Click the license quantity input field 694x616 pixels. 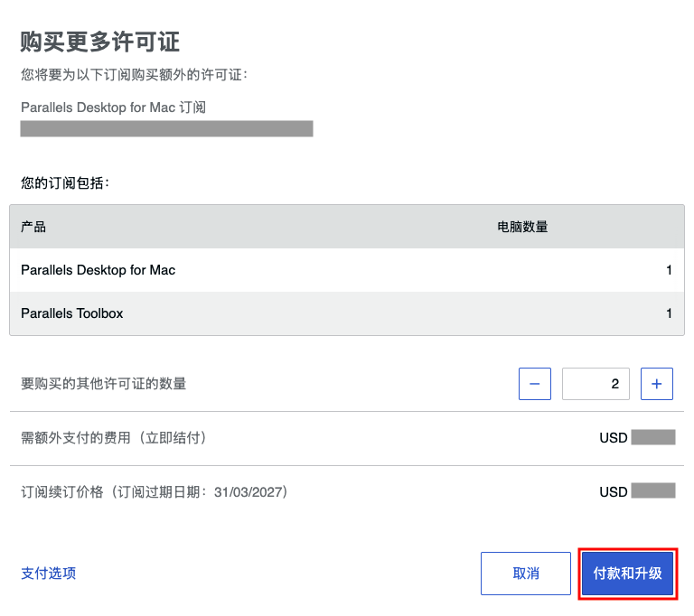(596, 384)
